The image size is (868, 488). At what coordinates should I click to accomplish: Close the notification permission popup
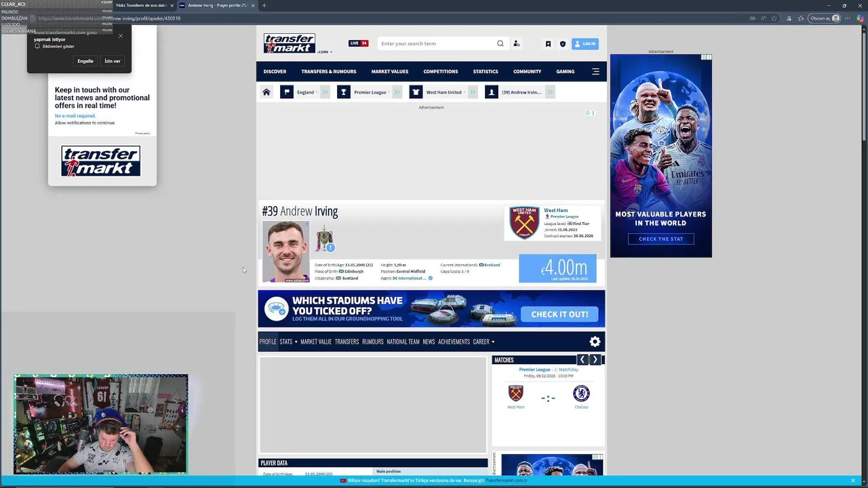coord(121,36)
